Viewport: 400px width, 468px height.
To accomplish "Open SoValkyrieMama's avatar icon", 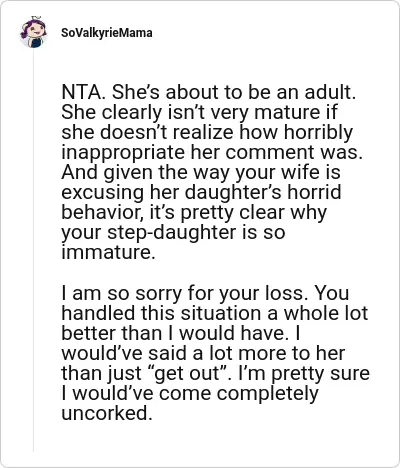I will 33,32.
